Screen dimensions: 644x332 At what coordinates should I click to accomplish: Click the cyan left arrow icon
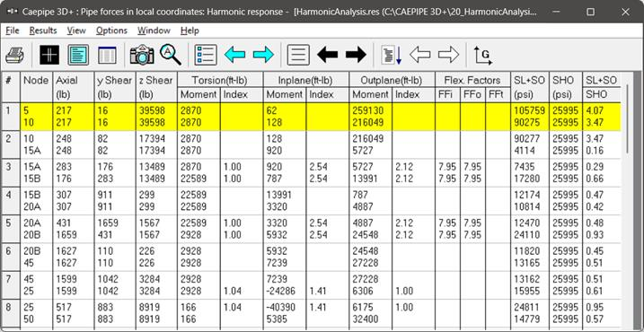(x=234, y=55)
